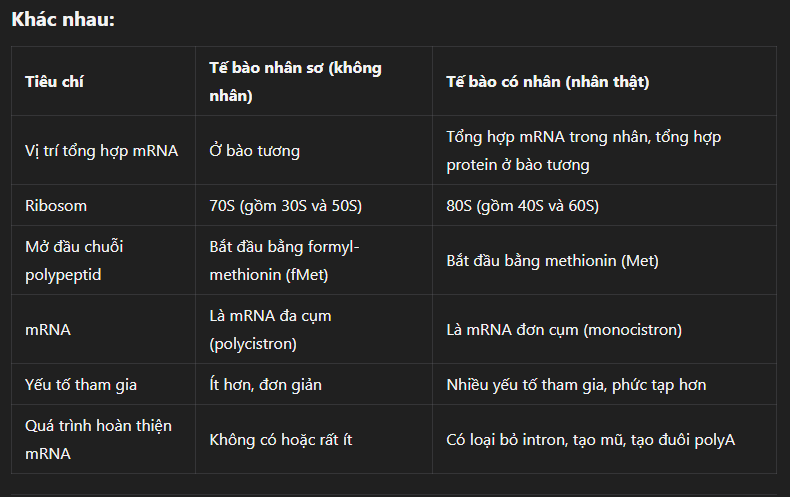Click the 'Ít hơn, đơn giản' cell

[266, 385]
